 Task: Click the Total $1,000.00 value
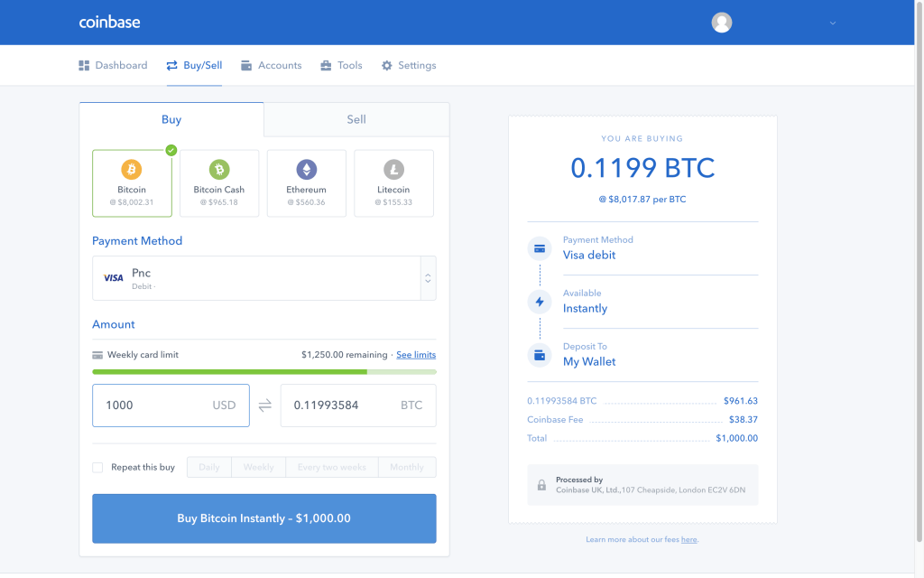(x=736, y=438)
